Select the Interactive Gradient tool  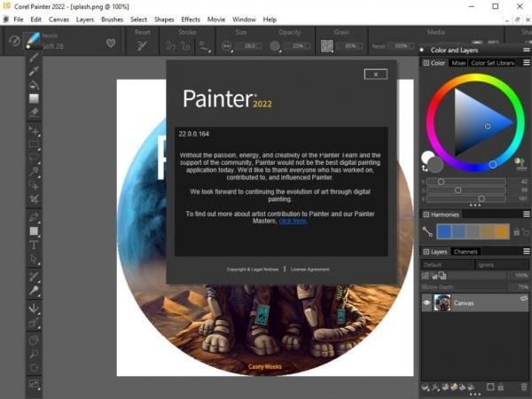coord(34,98)
